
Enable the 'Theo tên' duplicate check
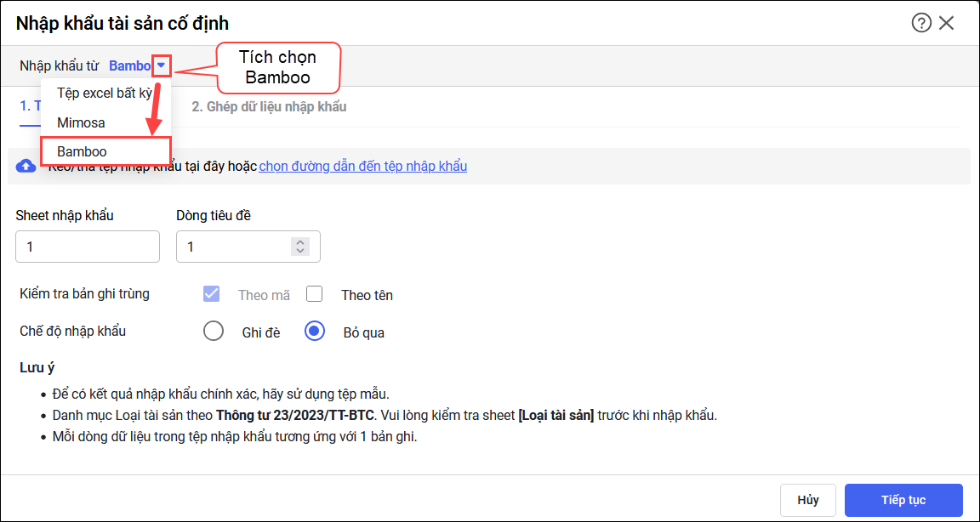(315, 294)
